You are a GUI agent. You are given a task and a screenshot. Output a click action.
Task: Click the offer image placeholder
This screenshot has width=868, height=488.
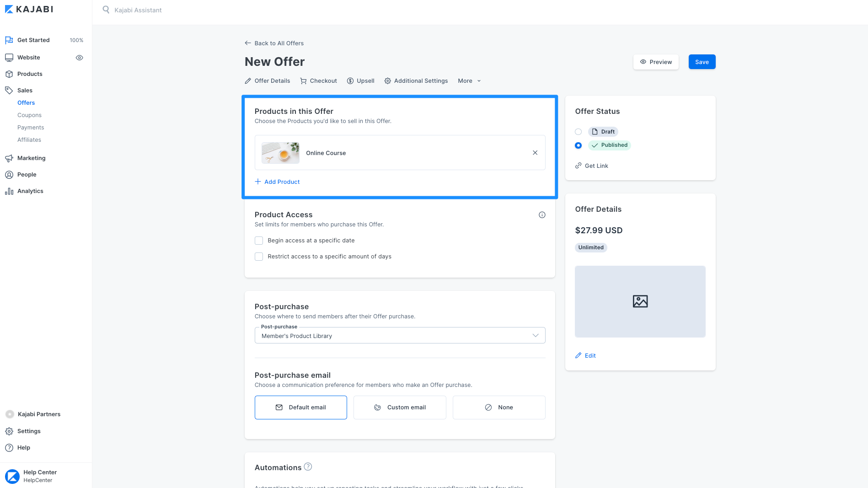click(640, 301)
